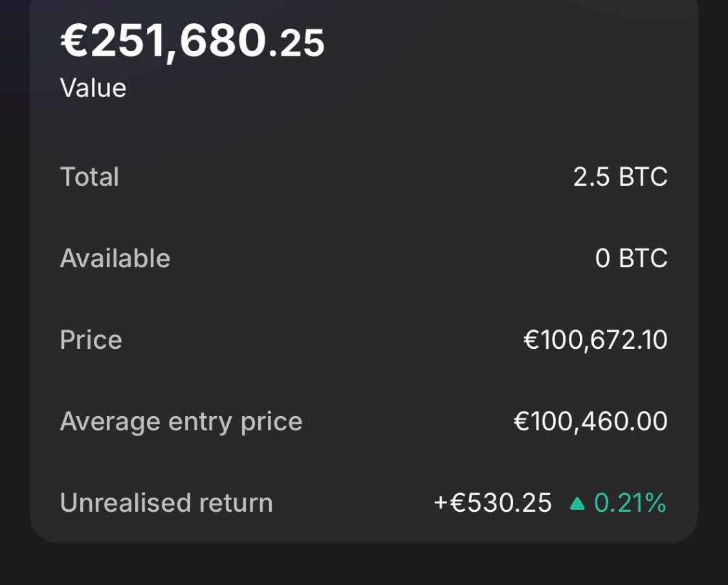The height and width of the screenshot is (585, 728).
Task: Tap the 2.5 holdings number
Action: tap(591, 177)
